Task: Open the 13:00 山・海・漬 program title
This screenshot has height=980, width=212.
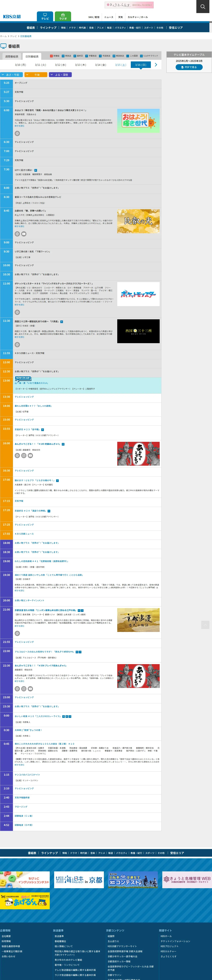Action: 31,383
